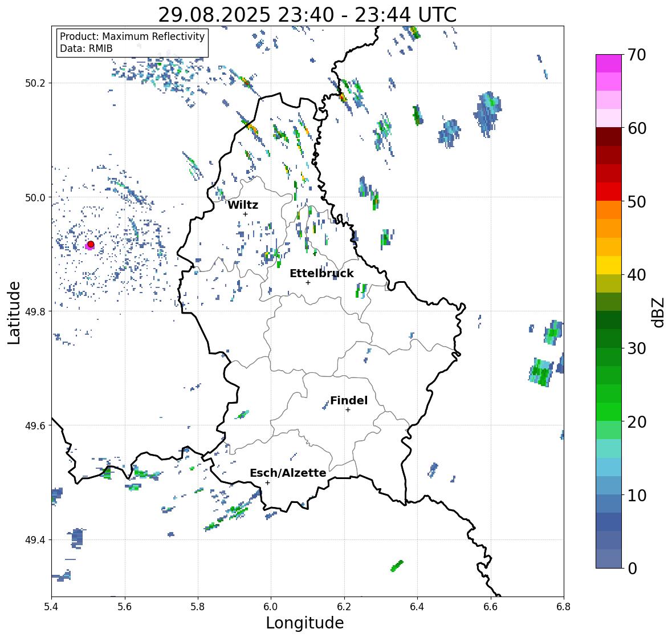Click the 'Data: RMIB' label

tap(86, 48)
